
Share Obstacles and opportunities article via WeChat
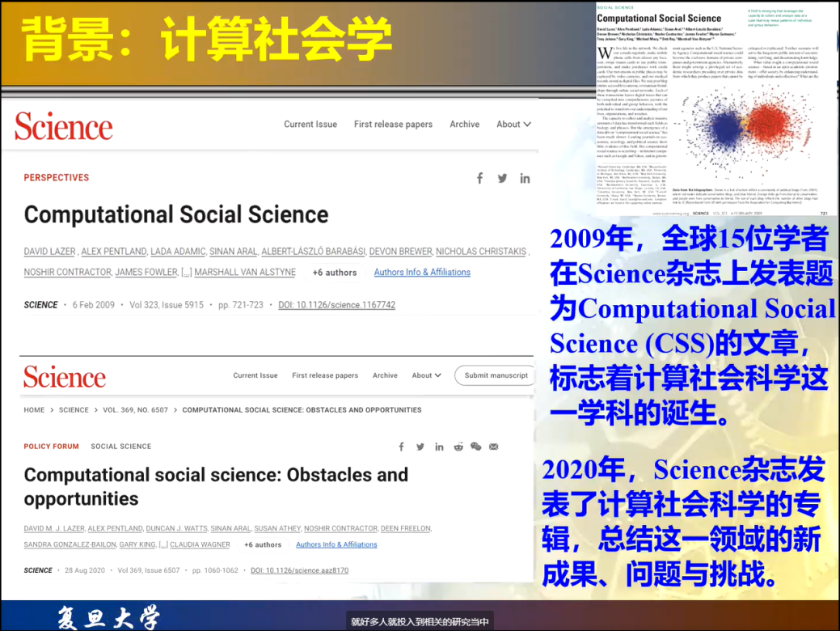coord(475,447)
